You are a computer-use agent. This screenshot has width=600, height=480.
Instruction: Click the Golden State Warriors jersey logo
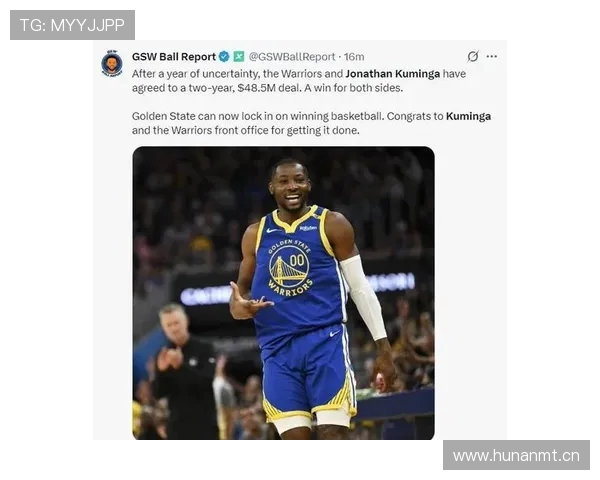click(290, 268)
